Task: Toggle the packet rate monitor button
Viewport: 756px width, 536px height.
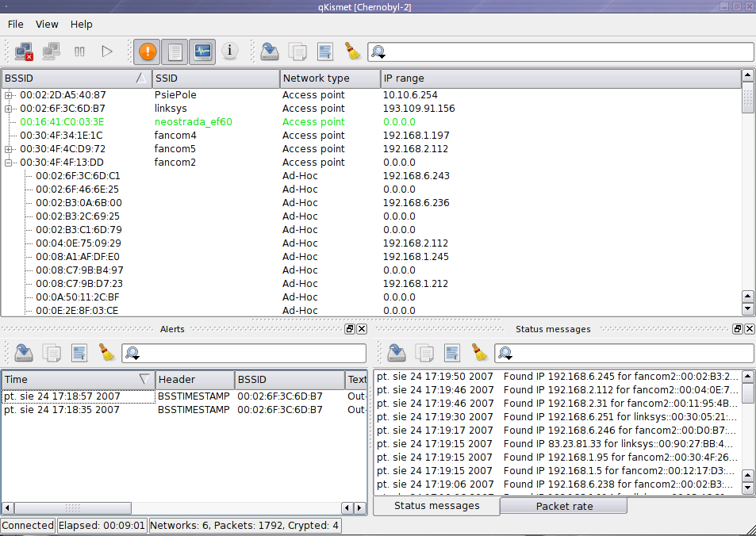Action: (x=202, y=52)
